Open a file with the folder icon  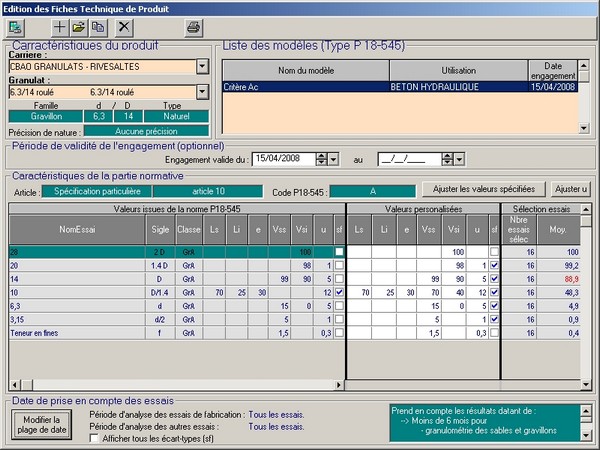click(79, 27)
